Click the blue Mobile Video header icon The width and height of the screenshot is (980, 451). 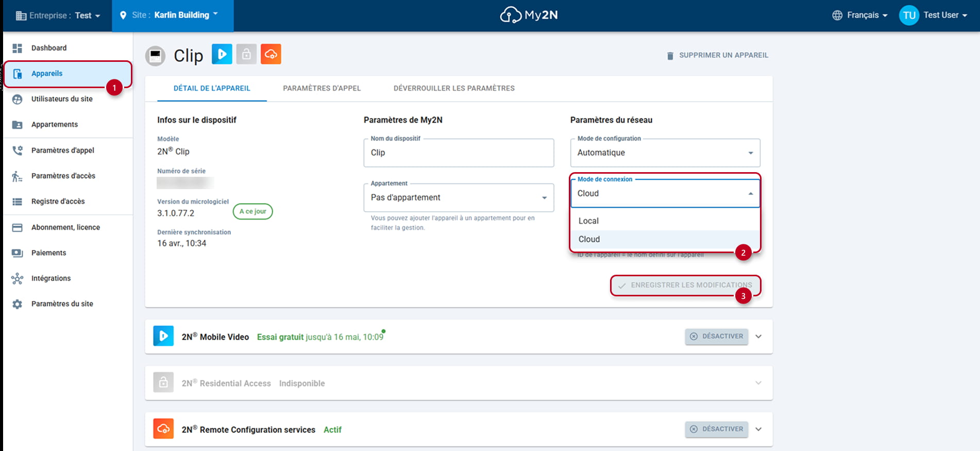pyautogui.click(x=222, y=54)
